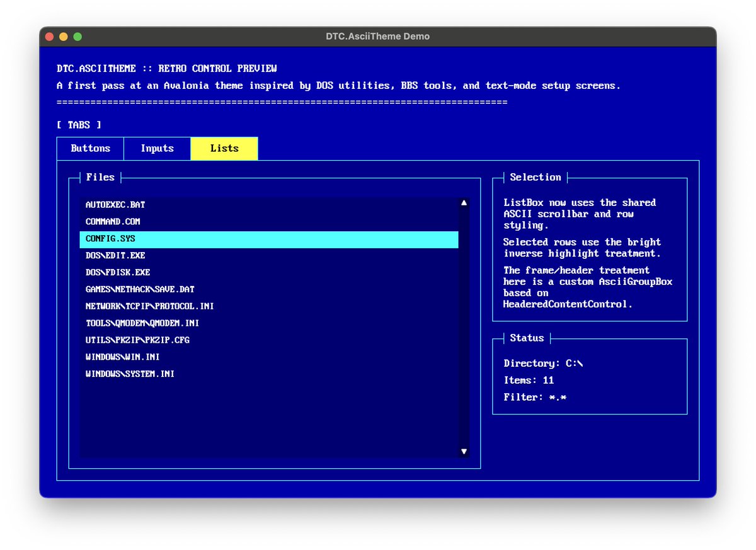Select COMMAND.COM file row
Screen dimensions: 756x550
pyautogui.click(x=269, y=222)
